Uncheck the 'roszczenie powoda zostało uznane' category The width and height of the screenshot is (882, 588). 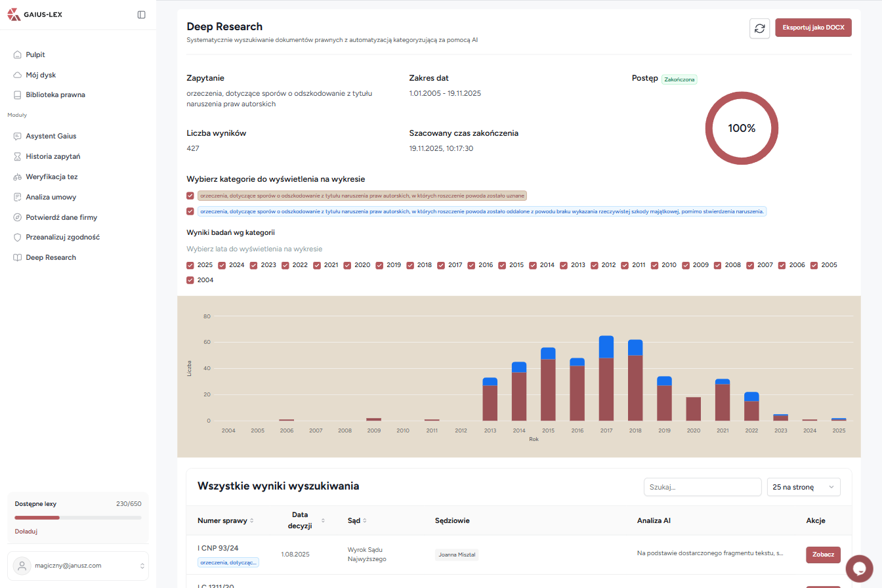[x=190, y=196]
